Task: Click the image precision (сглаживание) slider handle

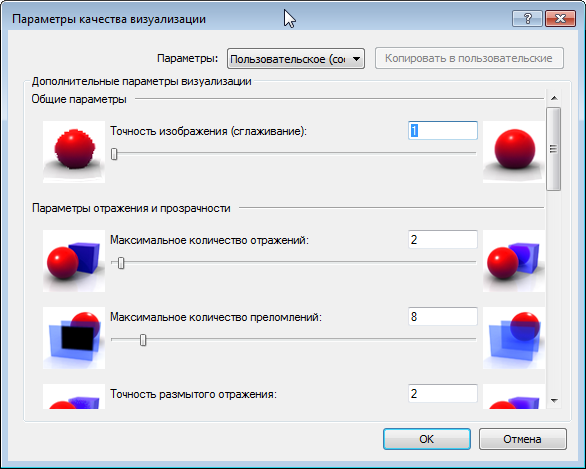Action: click(114, 154)
